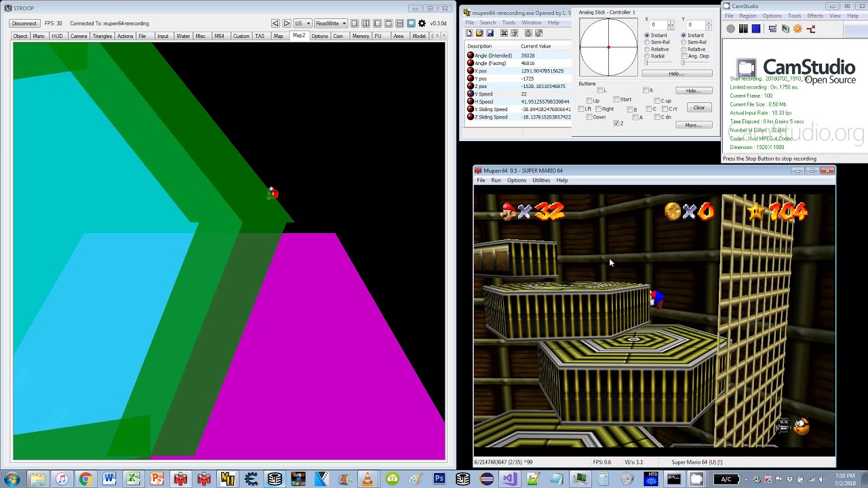868x488 pixels.
Task: Click Hide... in the Buttons section
Action: [692, 90]
